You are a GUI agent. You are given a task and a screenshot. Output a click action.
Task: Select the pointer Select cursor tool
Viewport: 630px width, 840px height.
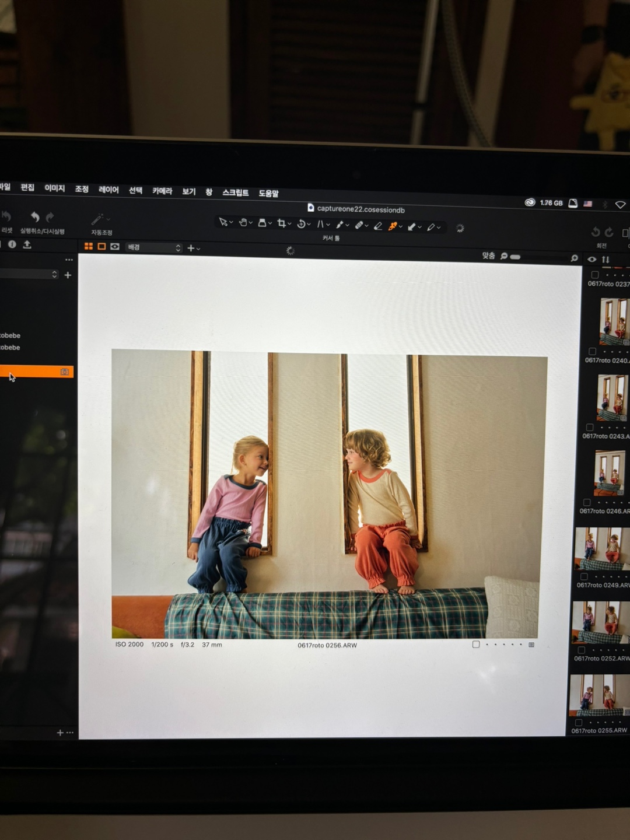(x=223, y=222)
